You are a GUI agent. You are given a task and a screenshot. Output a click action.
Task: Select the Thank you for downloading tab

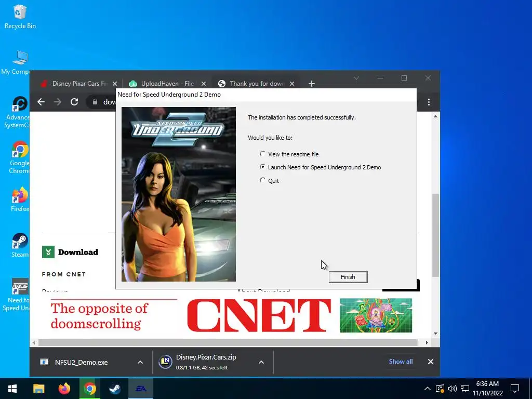pos(257,84)
